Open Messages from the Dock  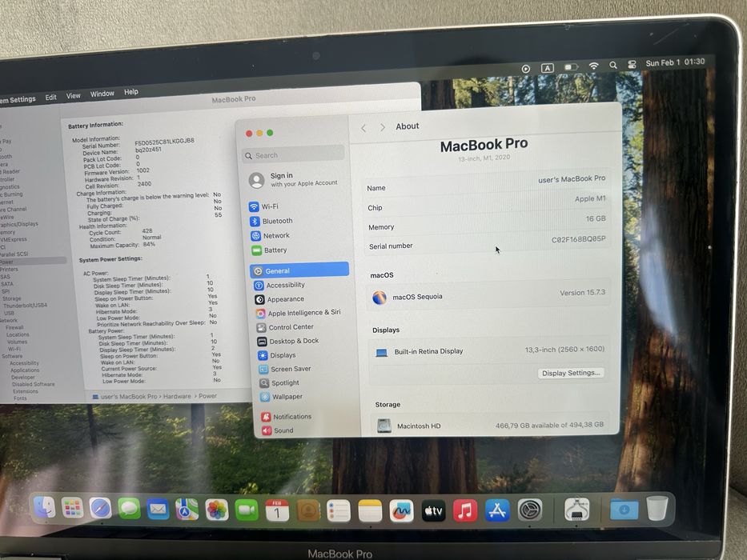click(129, 509)
